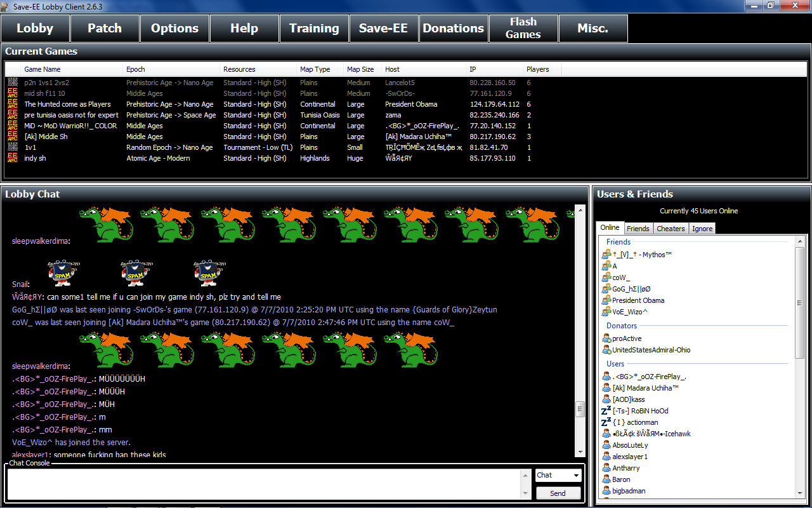Sort game list by Players column header

coord(537,69)
